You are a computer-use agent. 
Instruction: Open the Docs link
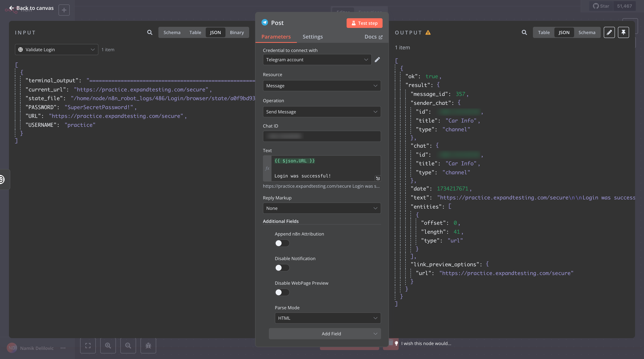click(x=373, y=37)
